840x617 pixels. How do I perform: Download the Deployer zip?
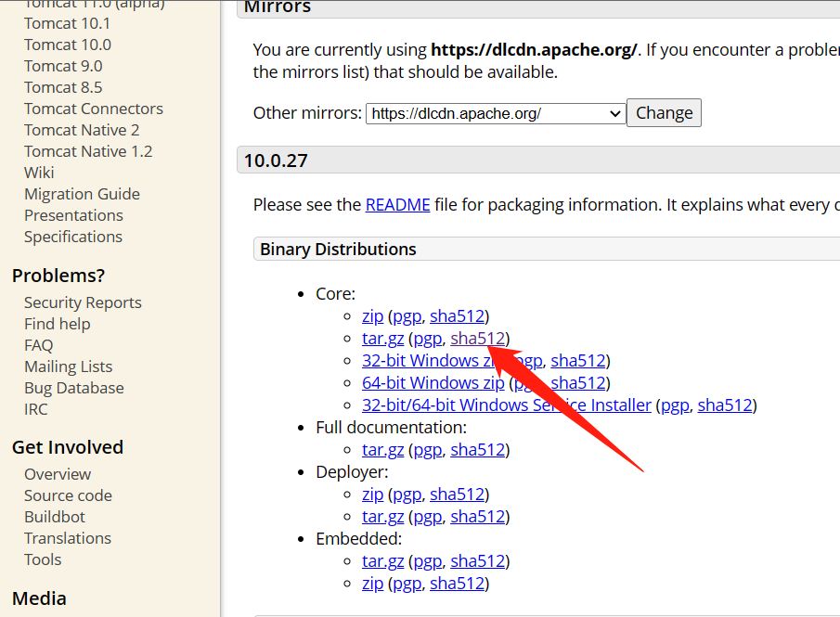pyautogui.click(x=373, y=495)
